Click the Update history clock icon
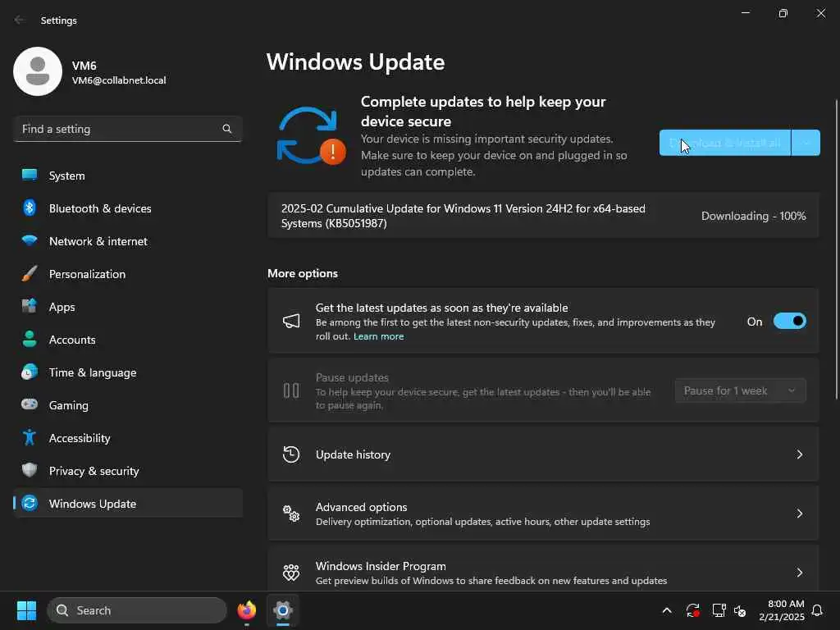The height and width of the screenshot is (630, 840). click(x=291, y=454)
